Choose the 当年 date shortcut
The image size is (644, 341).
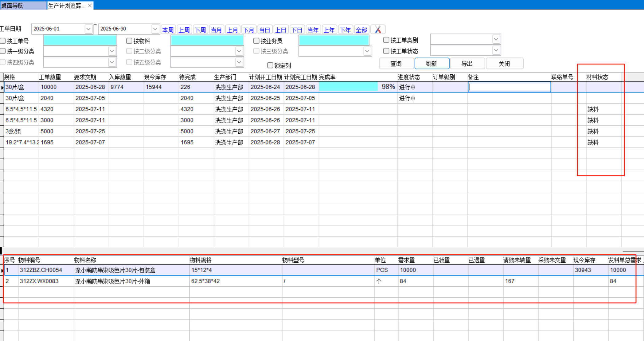[313, 30]
